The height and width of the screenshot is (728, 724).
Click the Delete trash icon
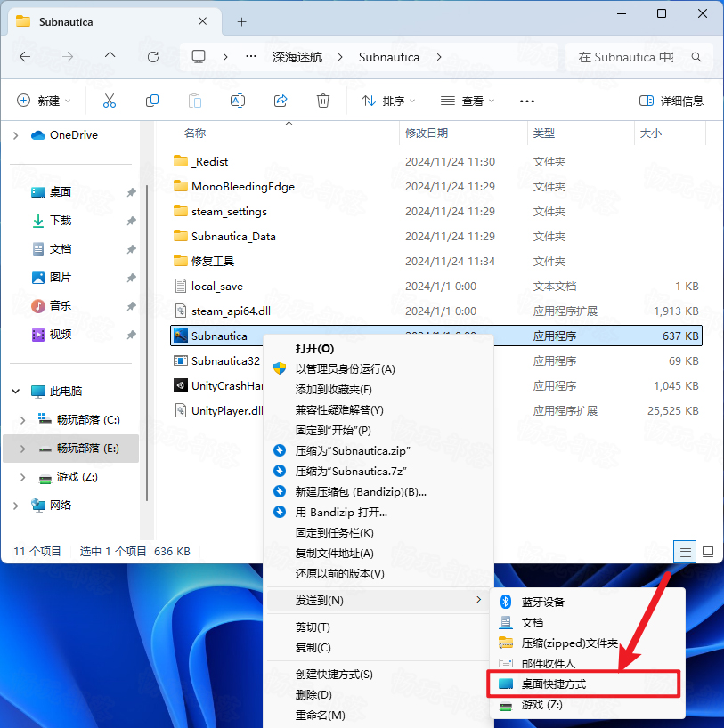323,101
